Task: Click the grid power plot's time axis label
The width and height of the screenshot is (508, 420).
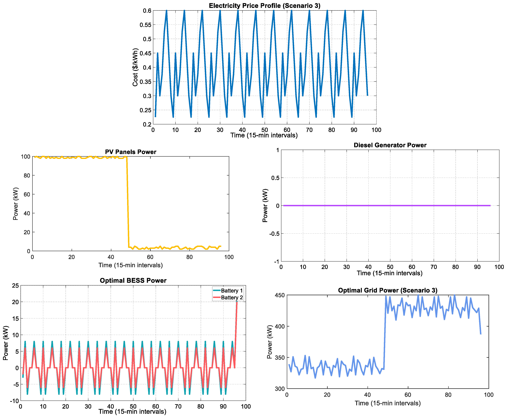Action: click(388, 403)
